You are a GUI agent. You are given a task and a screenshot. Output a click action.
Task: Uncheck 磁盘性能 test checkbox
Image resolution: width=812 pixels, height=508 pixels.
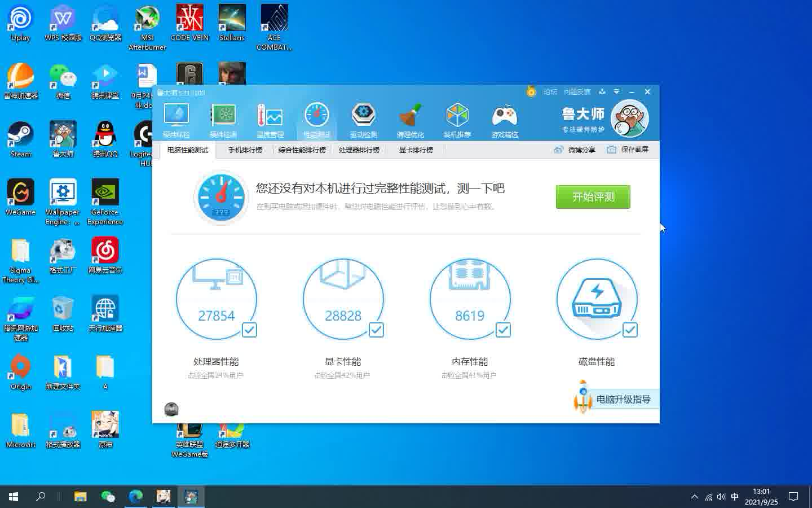pos(630,330)
